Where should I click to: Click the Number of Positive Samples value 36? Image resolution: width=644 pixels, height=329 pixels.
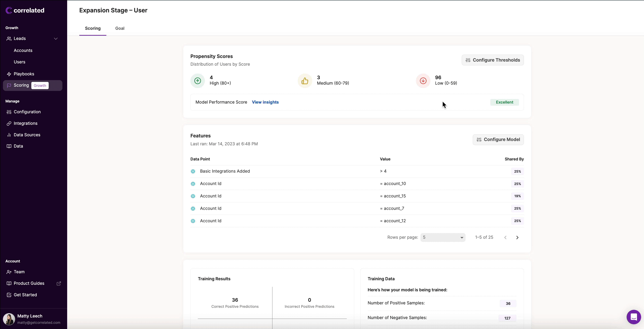[508, 304]
